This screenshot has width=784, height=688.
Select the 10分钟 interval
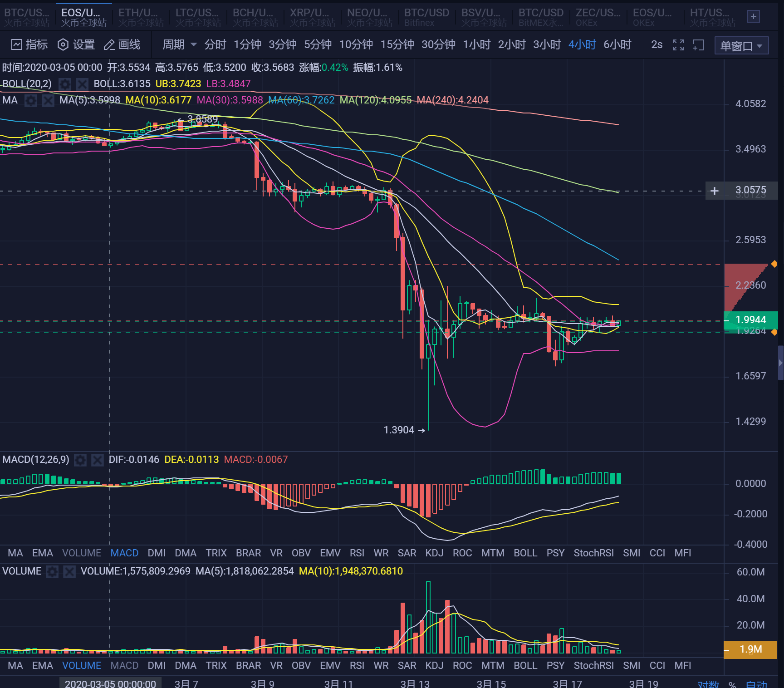pos(356,44)
